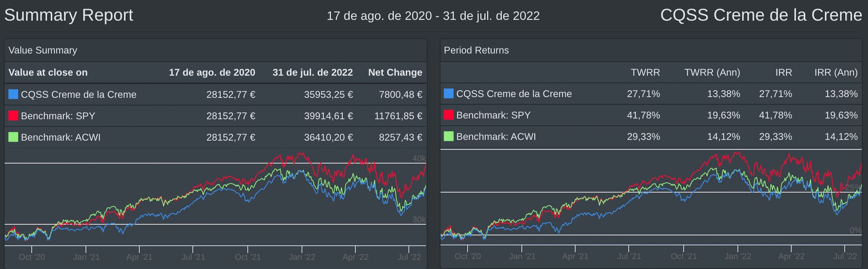Viewport: 868px width, 269px height.
Task: Select the Summary Report title
Action: 69,15
